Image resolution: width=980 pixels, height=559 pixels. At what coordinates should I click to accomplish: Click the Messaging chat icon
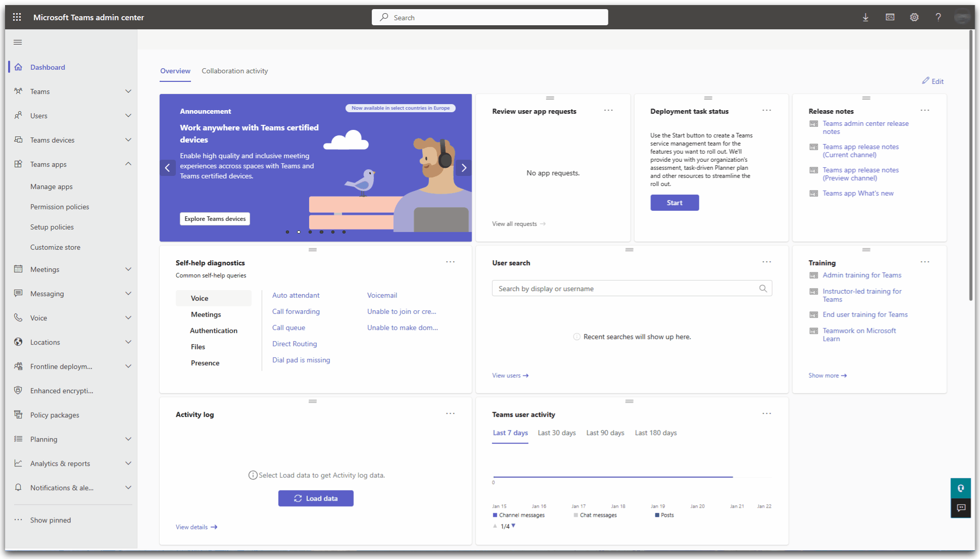18,294
